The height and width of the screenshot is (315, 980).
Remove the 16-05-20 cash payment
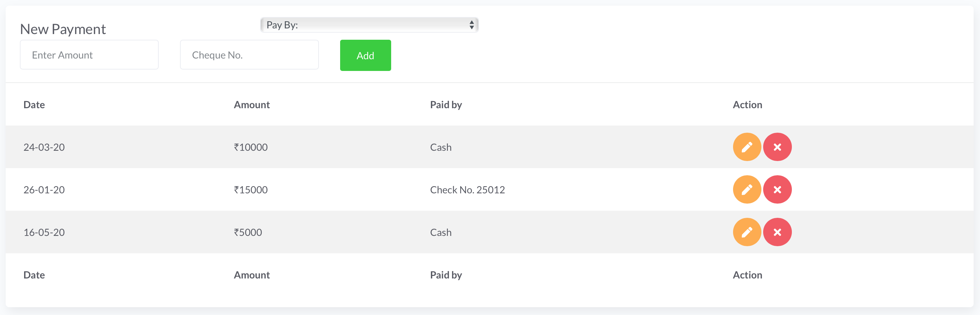pyautogui.click(x=777, y=232)
